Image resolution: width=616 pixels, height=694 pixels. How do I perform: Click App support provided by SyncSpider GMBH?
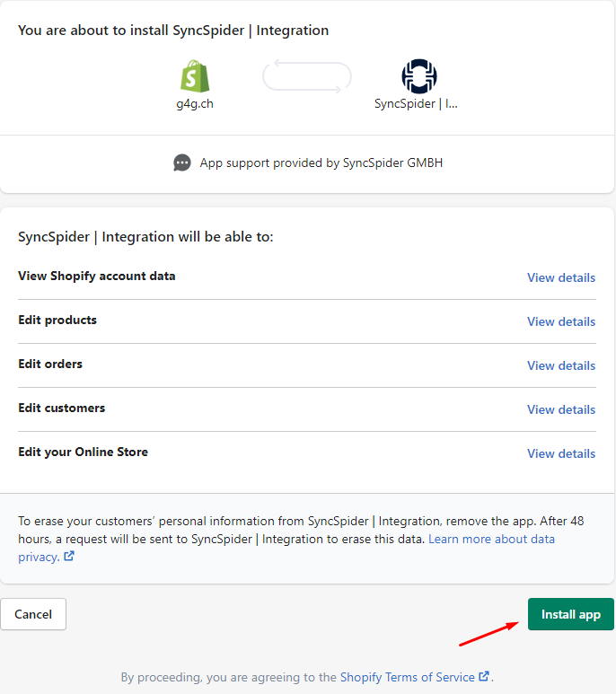coord(321,163)
